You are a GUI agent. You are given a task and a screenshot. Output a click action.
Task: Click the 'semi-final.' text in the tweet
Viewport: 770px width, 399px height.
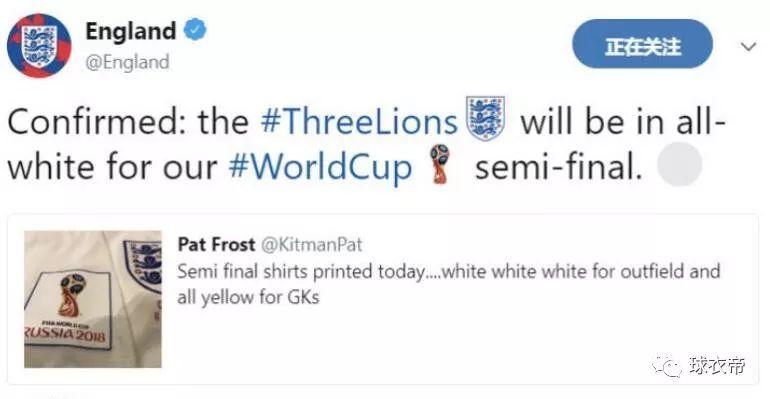[x=559, y=167]
